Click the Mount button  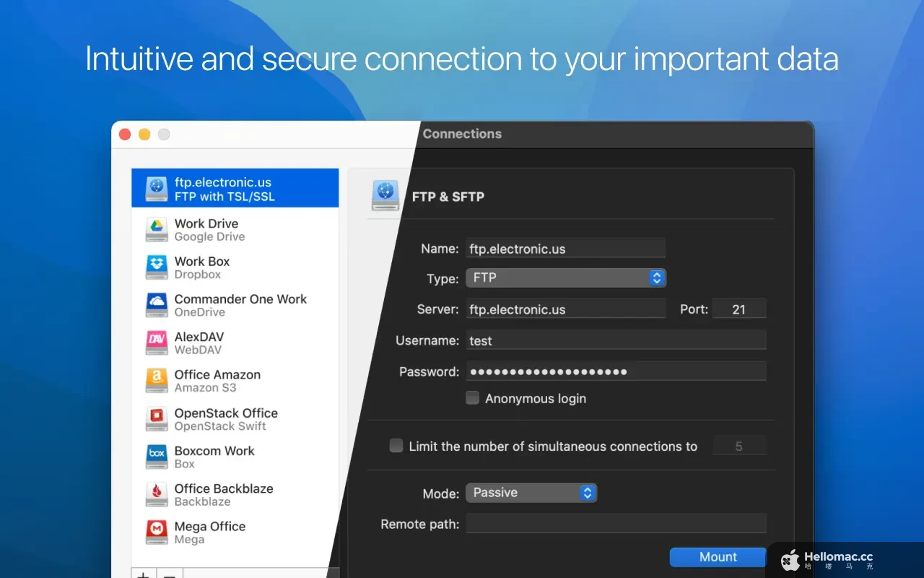[718, 557]
